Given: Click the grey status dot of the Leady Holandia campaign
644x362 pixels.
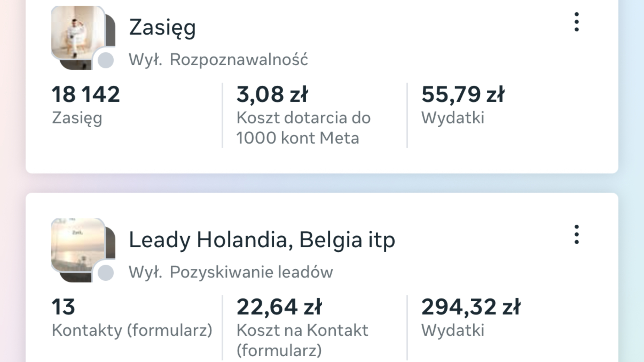Looking at the screenshot, I should coord(106,272).
